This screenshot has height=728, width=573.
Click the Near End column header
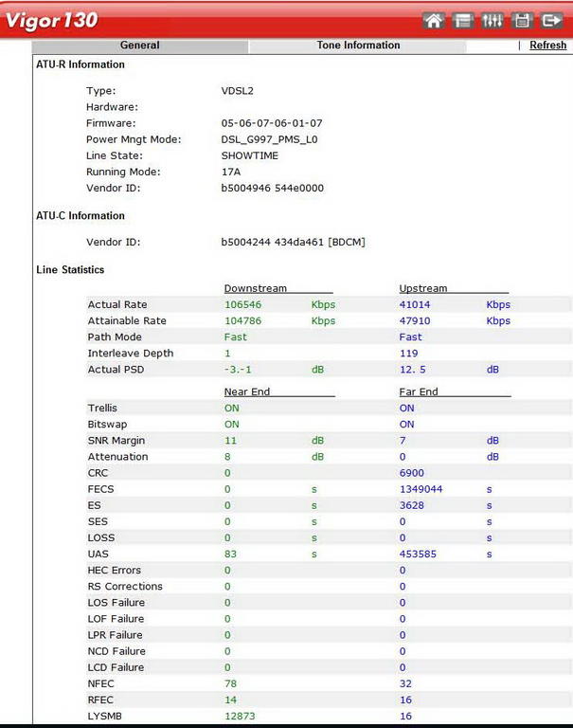point(248,391)
